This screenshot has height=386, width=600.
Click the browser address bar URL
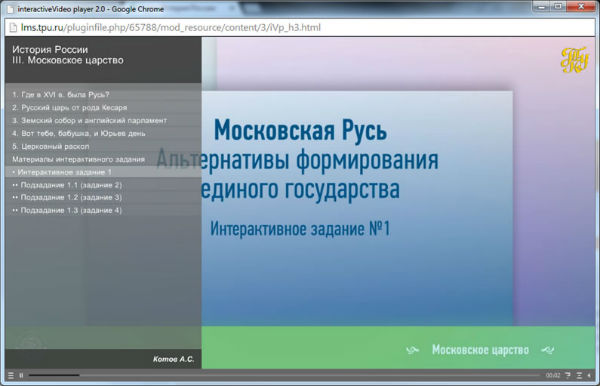coord(171,28)
